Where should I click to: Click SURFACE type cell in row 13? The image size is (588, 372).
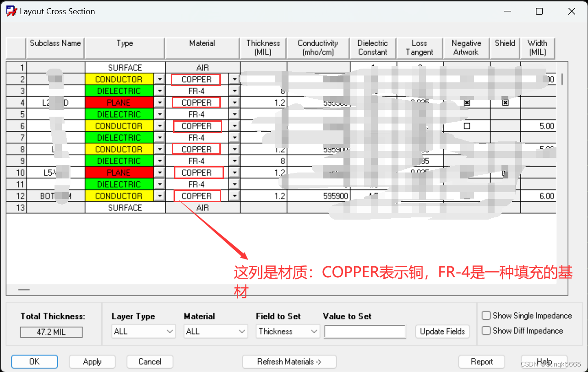[x=125, y=208]
